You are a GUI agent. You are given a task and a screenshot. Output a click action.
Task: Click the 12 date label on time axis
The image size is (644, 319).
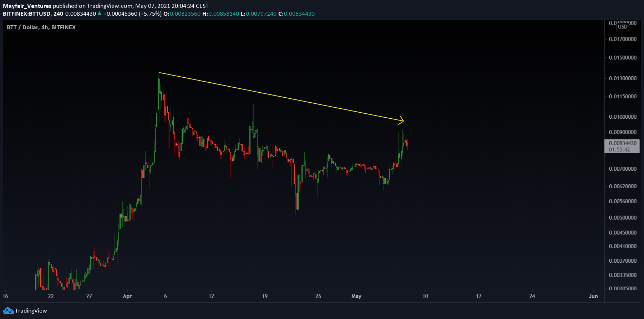pyautogui.click(x=212, y=296)
